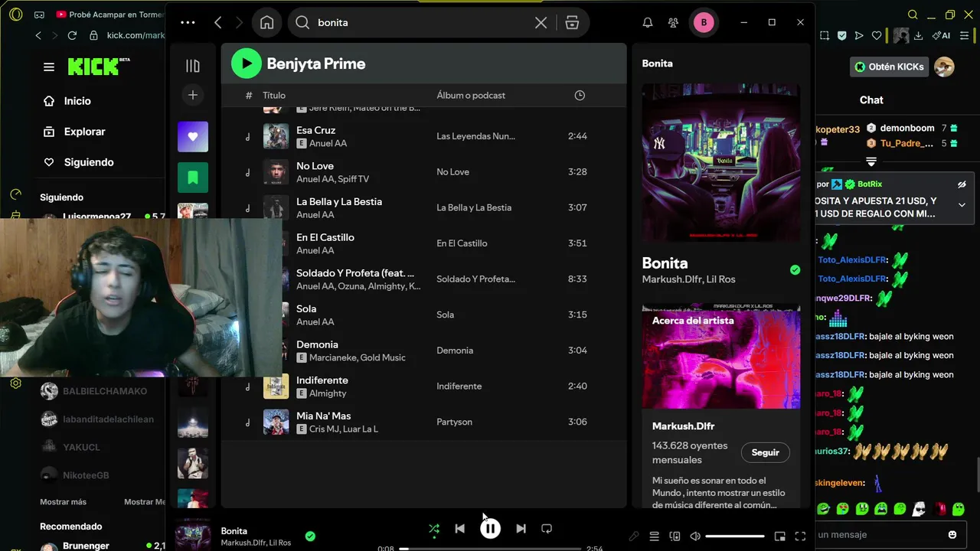Pause the current song
Viewport: 980px width, 551px height.
(x=490, y=528)
